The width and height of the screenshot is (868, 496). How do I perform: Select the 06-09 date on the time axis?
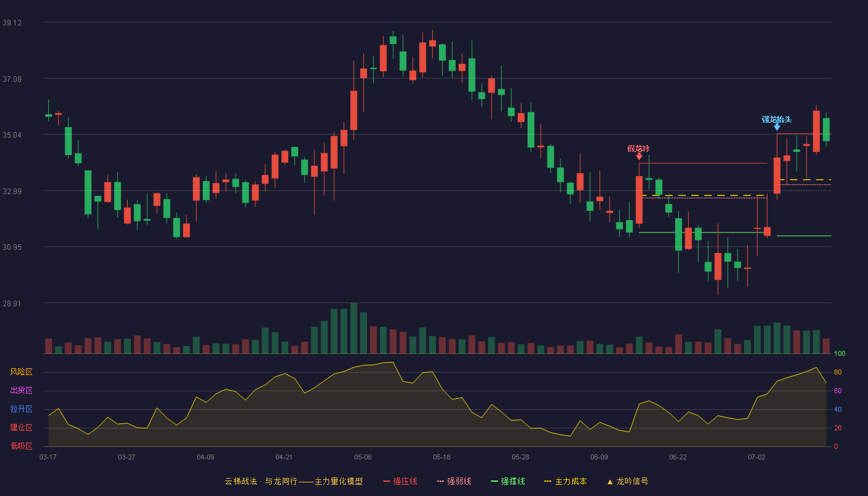pyautogui.click(x=599, y=457)
